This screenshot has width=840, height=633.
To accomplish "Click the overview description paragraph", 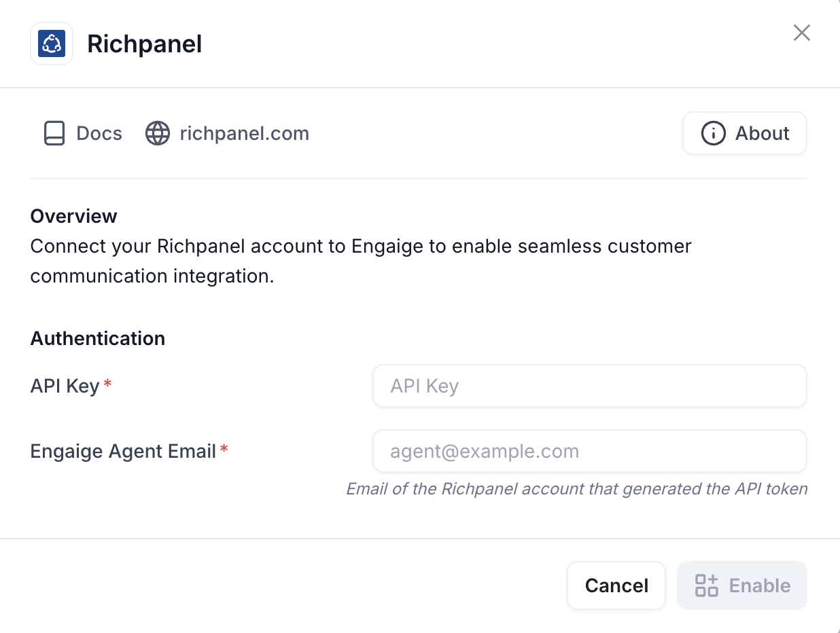I will 361,261.
